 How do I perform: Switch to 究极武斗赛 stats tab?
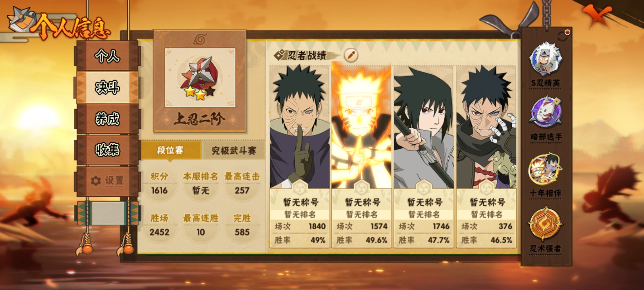tap(234, 150)
